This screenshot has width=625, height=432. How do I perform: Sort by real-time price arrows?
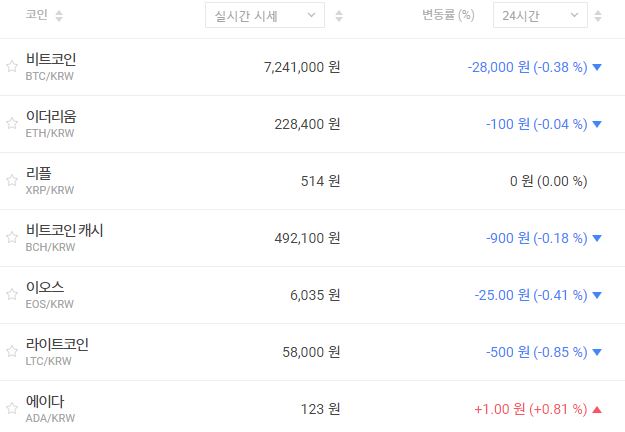(339, 16)
